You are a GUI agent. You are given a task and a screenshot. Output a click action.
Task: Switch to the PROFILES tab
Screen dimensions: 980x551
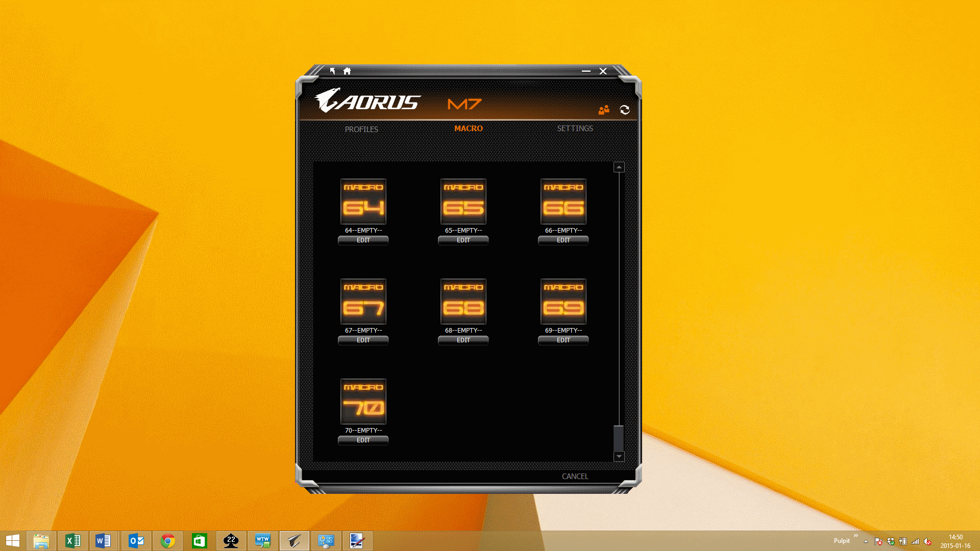point(361,129)
